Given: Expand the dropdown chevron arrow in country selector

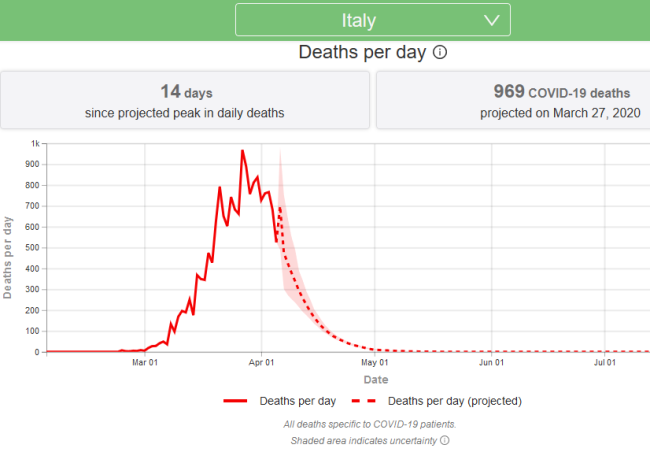Looking at the screenshot, I should pyautogui.click(x=490, y=20).
